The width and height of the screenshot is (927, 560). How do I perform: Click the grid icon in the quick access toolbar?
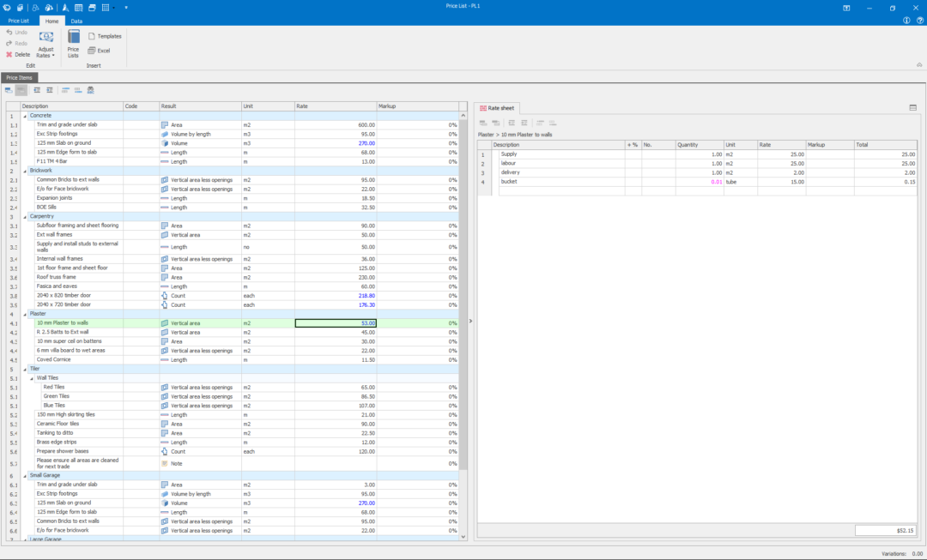click(106, 7)
